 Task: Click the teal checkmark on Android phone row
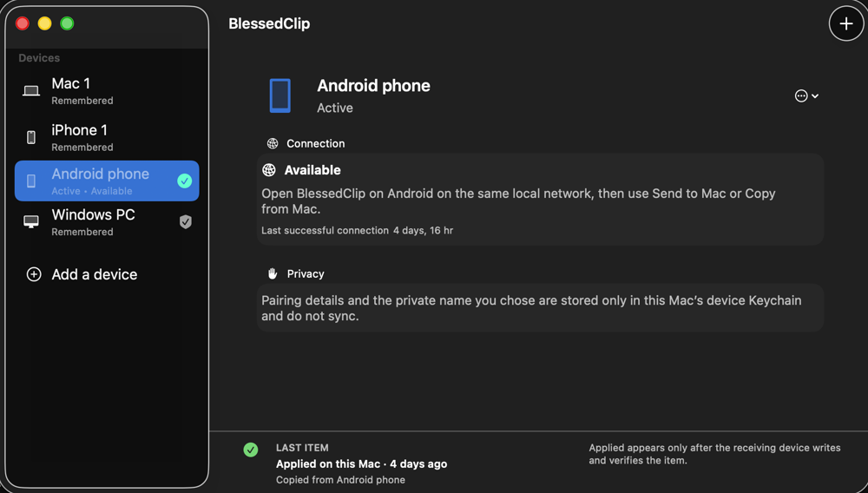(x=184, y=181)
